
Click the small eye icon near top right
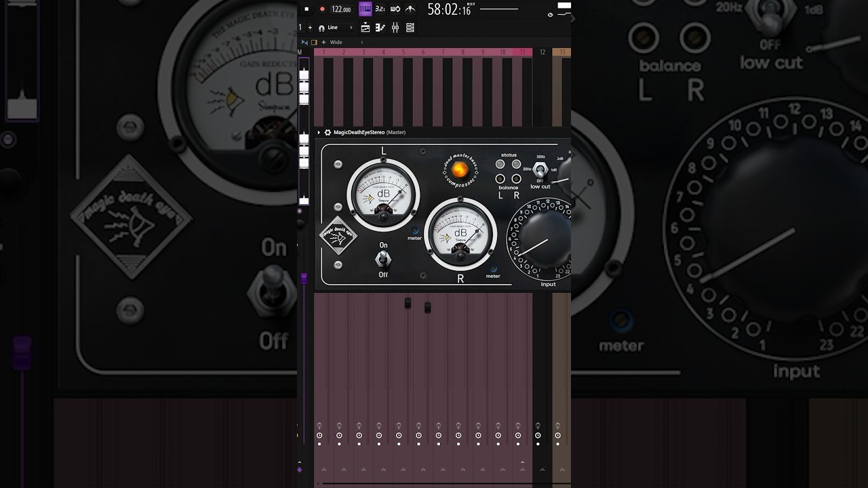tap(550, 14)
